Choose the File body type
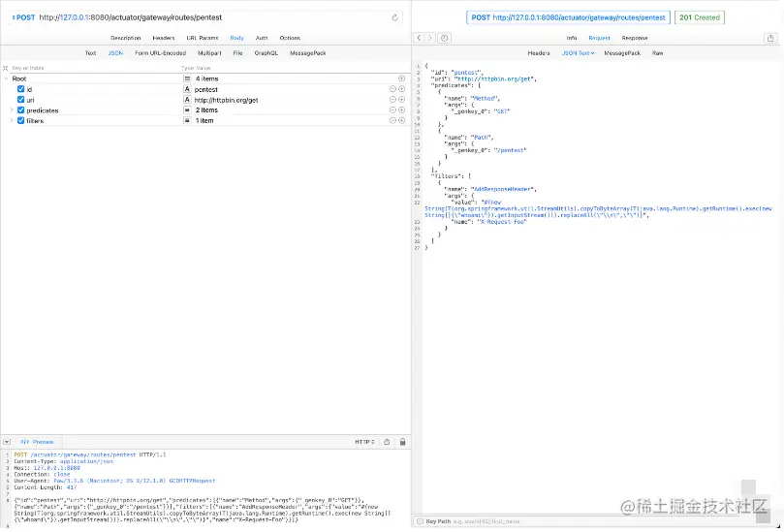The image size is (784, 532). coord(237,53)
